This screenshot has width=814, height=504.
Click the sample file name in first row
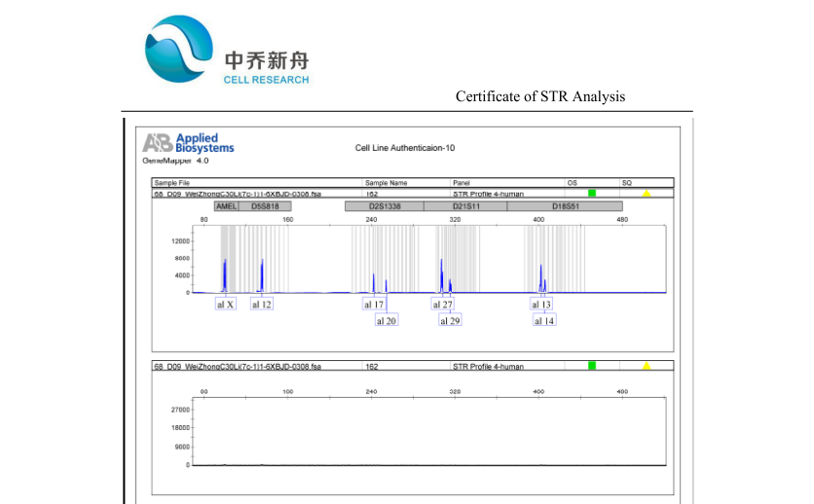238,194
